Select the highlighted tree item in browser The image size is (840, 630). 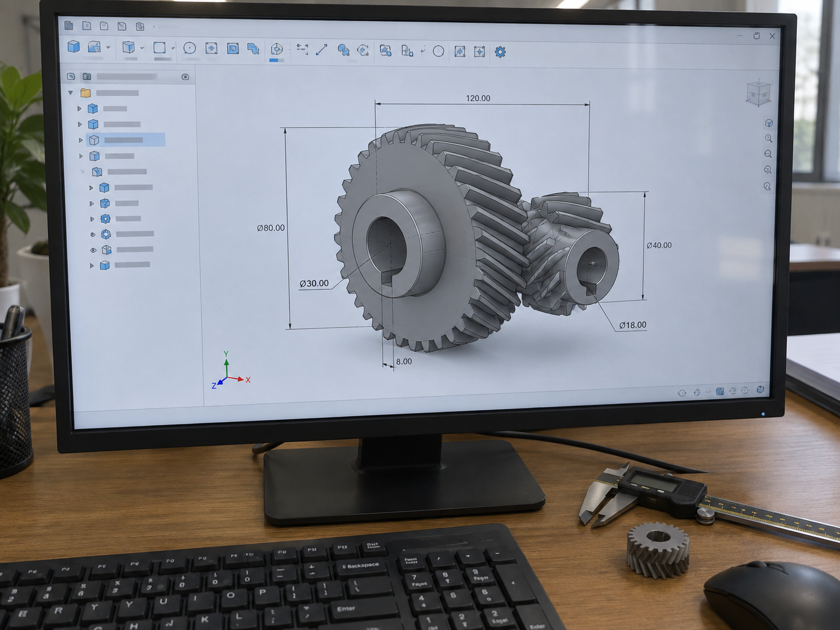point(125,140)
